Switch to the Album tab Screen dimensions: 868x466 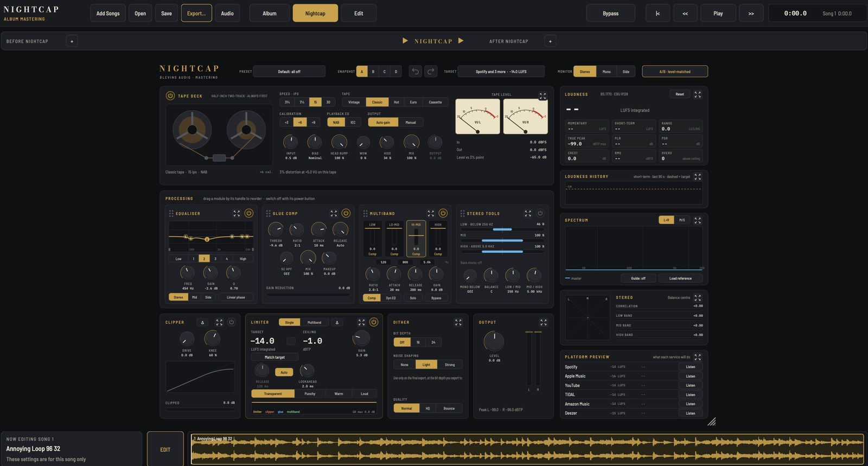270,13
